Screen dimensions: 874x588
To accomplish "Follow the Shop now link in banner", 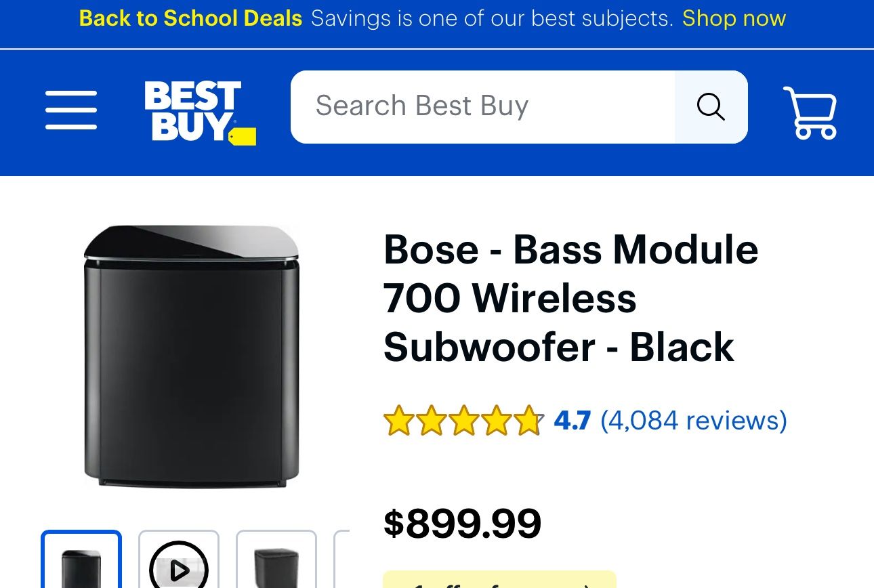I will pos(734,18).
